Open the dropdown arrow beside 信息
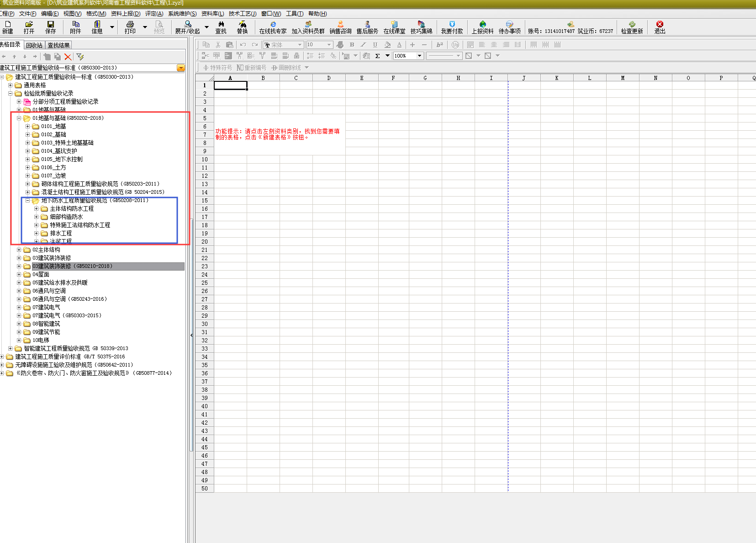The image size is (756, 543). (112, 27)
